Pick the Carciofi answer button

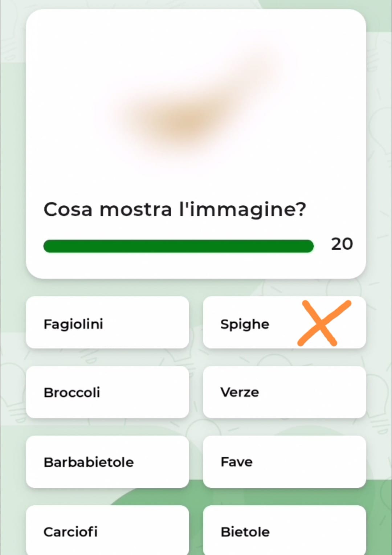(x=107, y=531)
